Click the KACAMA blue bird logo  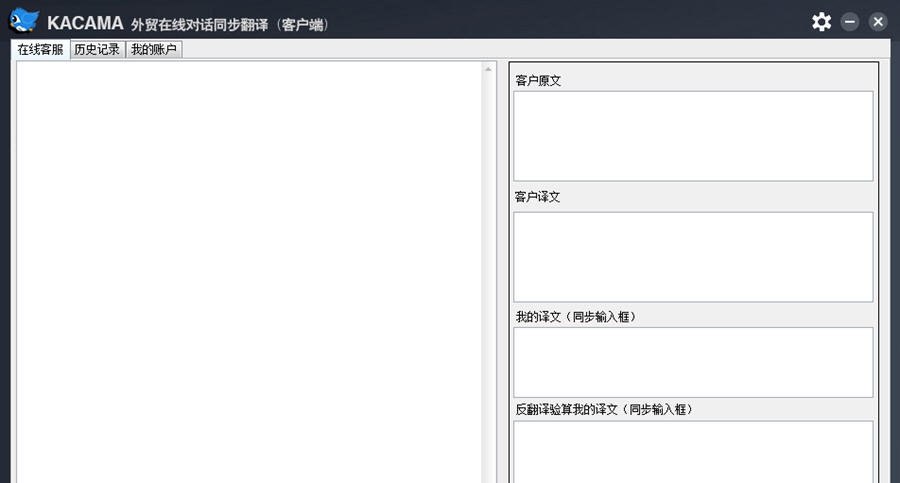pos(24,21)
